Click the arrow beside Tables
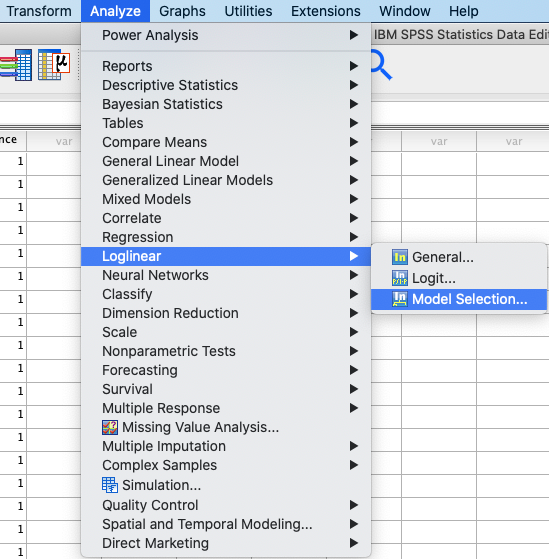 coord(354,123)
